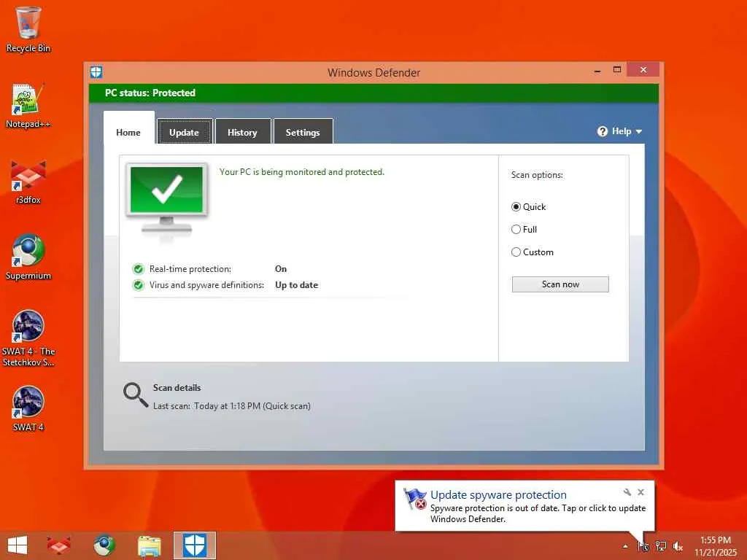Click the Virus and spyware definitions check icon
Screen dimensions: 747x560
pos(138,285)
